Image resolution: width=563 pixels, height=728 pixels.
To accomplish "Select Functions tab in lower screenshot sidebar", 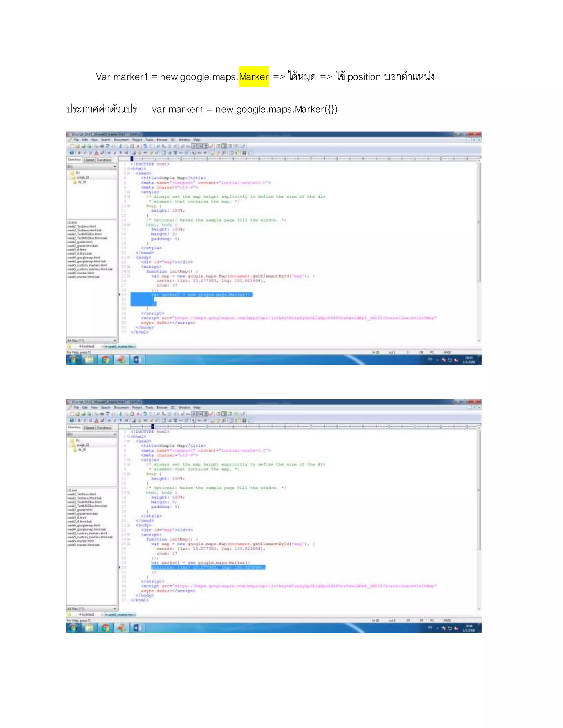I will tap(104, 428).
